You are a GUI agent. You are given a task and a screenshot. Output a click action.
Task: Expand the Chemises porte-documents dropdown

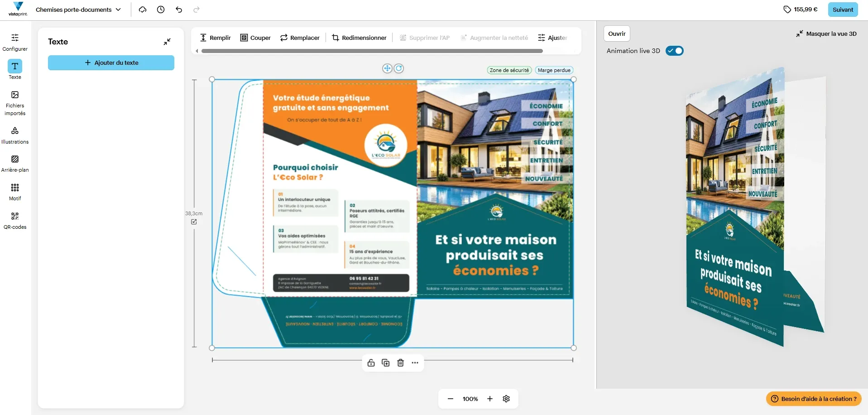(78, 10)
